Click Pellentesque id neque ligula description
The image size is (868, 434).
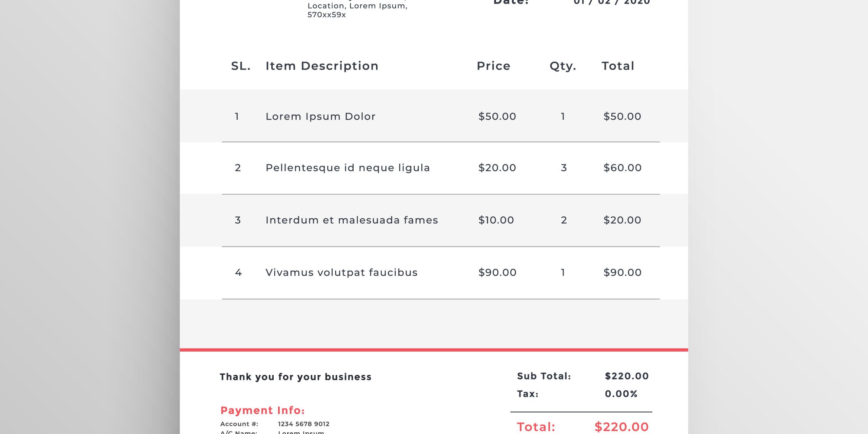click(x=348, y=167)
